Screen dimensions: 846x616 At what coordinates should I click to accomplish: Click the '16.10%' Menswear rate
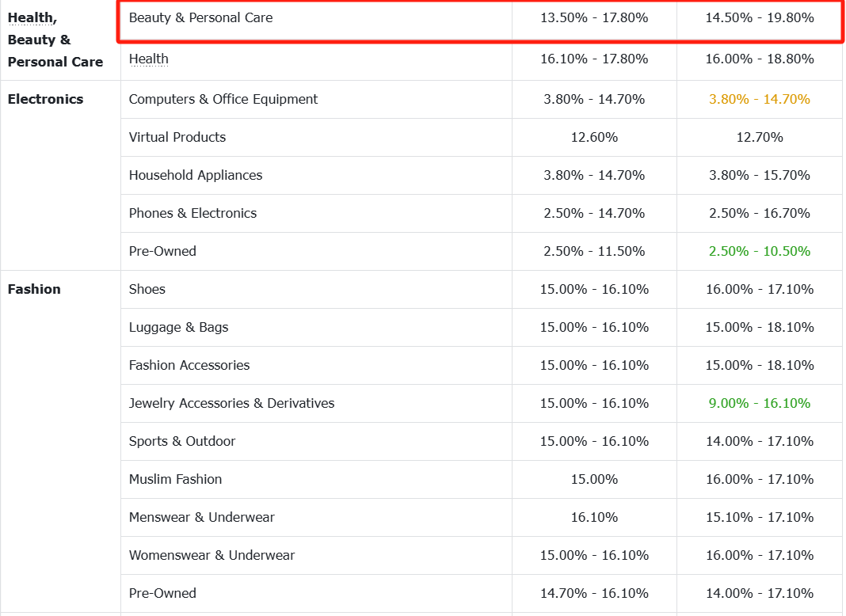click(594, 517)
